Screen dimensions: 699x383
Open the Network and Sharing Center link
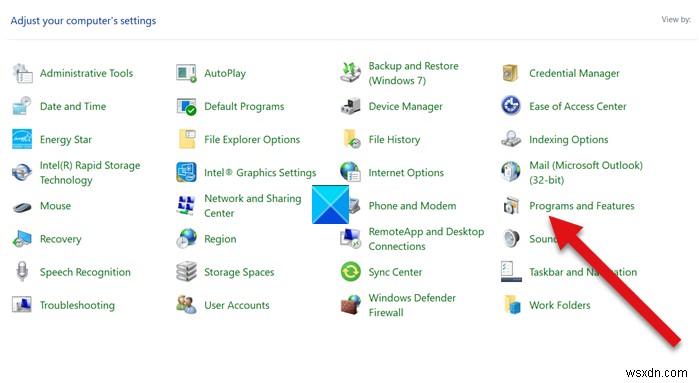coord(253,206)
